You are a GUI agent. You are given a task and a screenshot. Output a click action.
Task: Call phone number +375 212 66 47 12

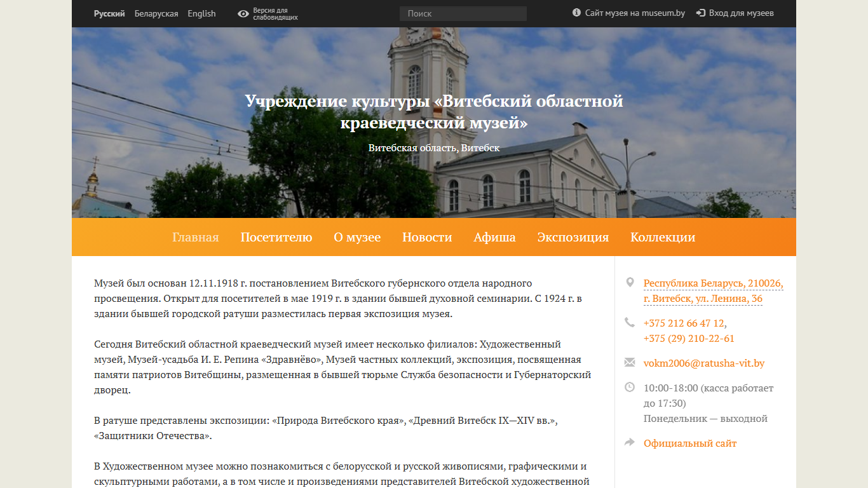[x=684, y=323]
